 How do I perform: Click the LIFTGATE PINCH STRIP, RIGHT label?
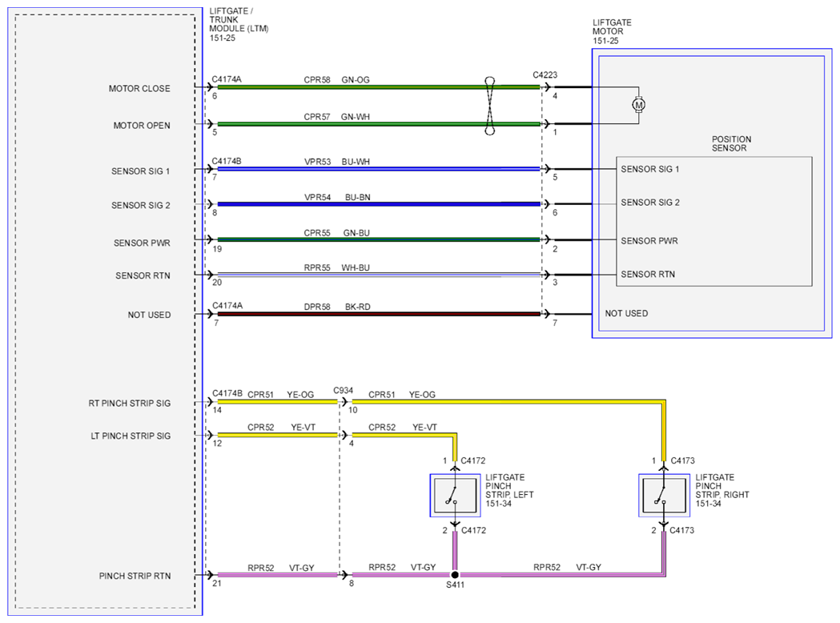pyautogui.click(x=721, y=490)
